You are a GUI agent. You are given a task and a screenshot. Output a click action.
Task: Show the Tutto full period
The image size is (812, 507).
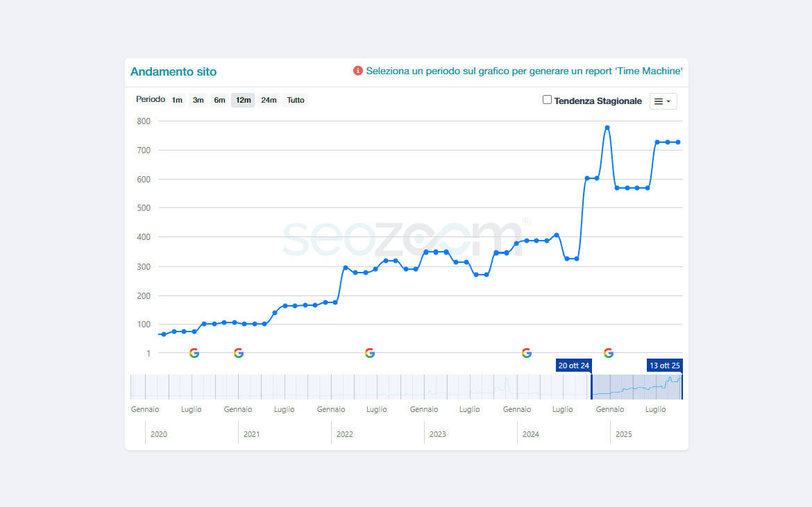point(296,101)
